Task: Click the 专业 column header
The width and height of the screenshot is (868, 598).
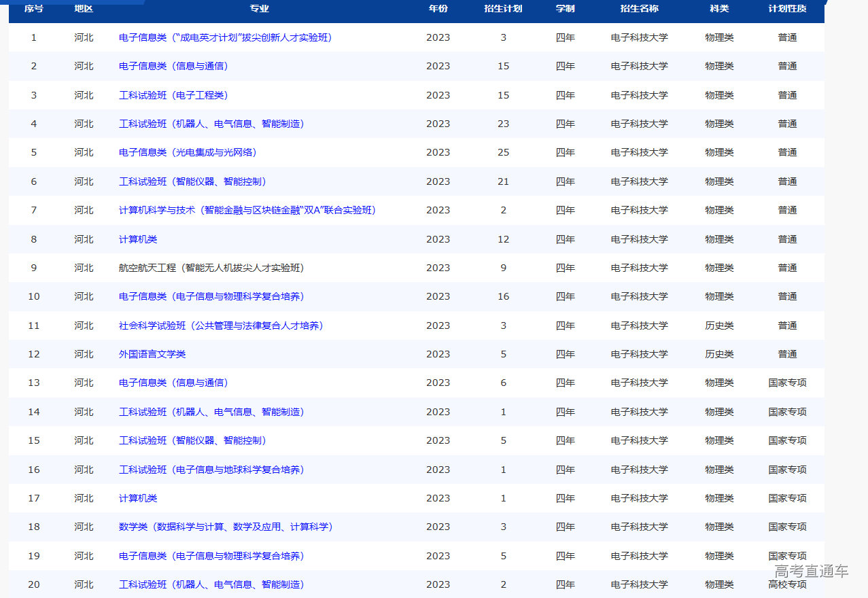Action: [260, 9]
